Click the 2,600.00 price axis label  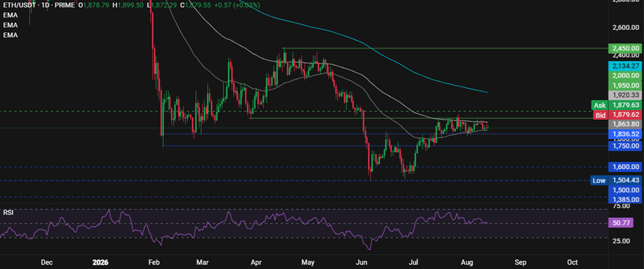coord(626,28)
